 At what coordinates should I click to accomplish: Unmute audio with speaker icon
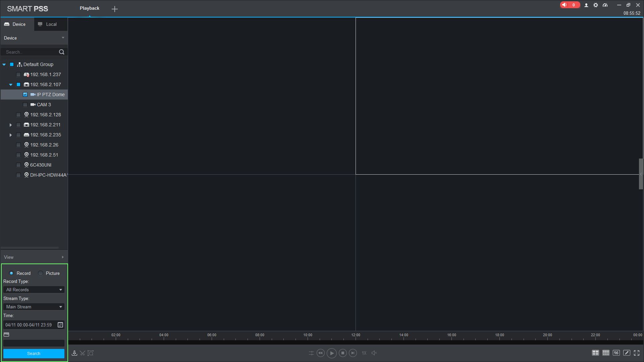point(374,353)
